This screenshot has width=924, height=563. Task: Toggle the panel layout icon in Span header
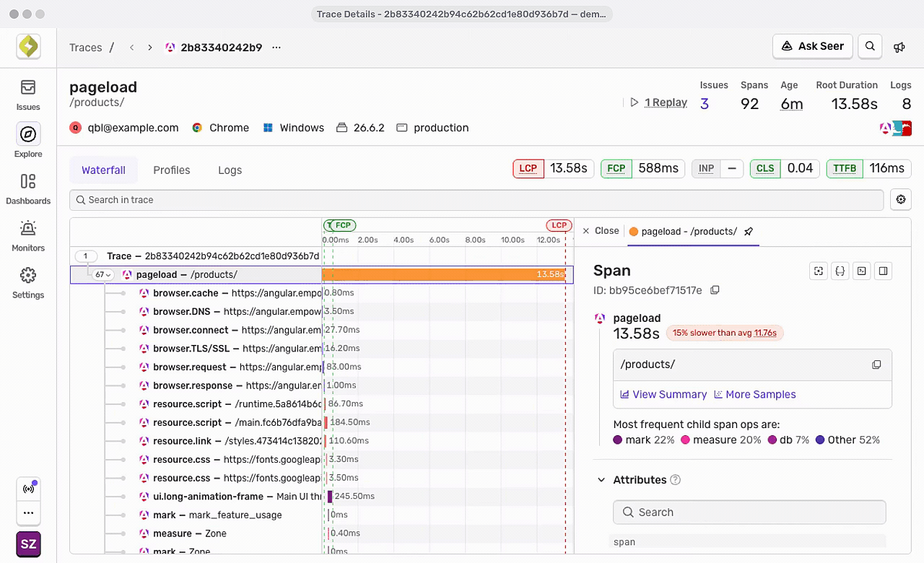pos(883,271)
